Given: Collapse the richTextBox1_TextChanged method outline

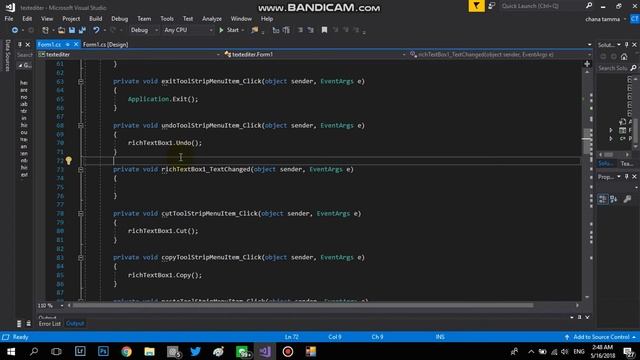Looking at the screenshot, I should [x=81, y=169].
